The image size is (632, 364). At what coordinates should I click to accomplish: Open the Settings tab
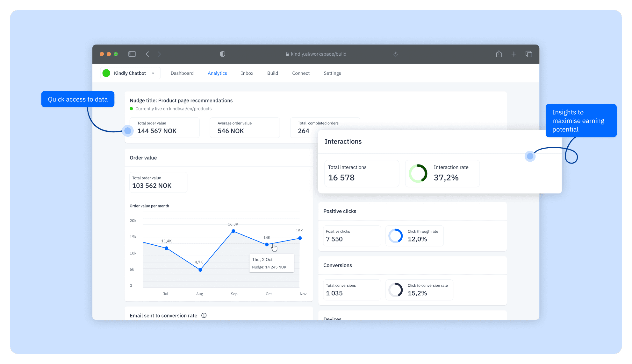click(x=332, y=73)
